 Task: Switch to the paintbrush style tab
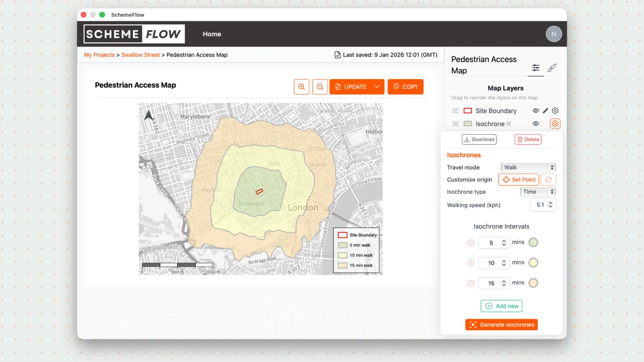point(552,68)
